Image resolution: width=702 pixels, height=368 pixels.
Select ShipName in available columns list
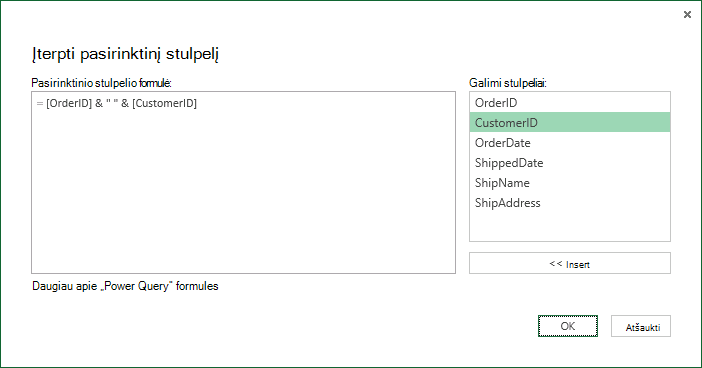pyautogui.click(x=569, y=183)
